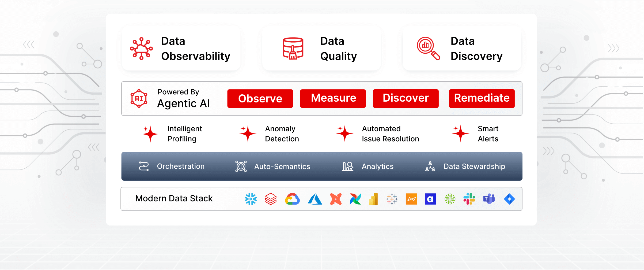The width and height of the screenshot is (644, 270).
Task: Click the Data Discovery magnifier icon
Action: (x=428, y=48)
